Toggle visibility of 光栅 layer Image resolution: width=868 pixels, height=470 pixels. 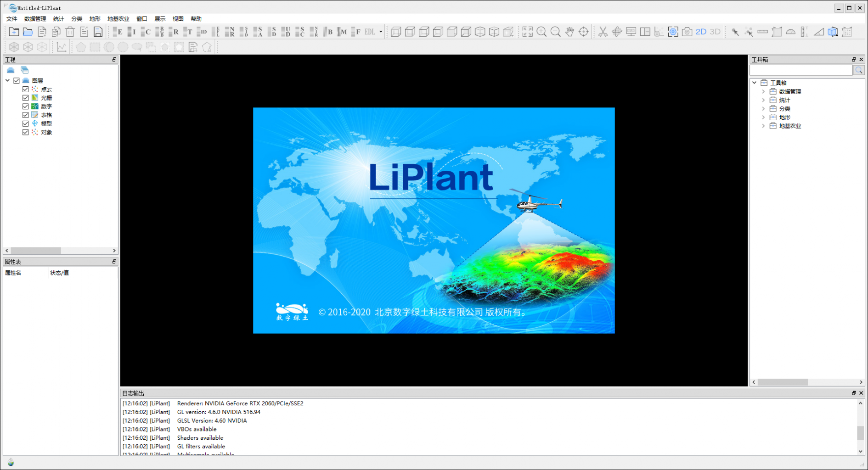pyautogui.click(x=26, y=98)
